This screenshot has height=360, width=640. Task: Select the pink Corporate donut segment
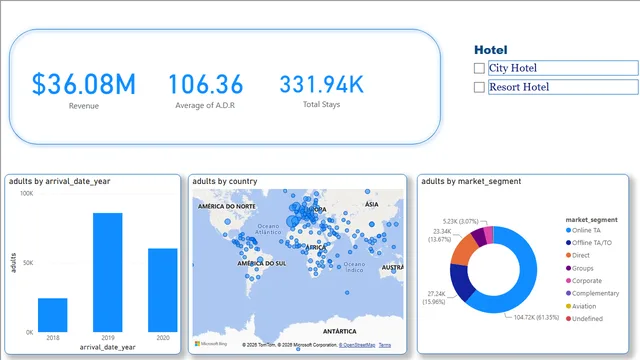click(x=488, y=235)
